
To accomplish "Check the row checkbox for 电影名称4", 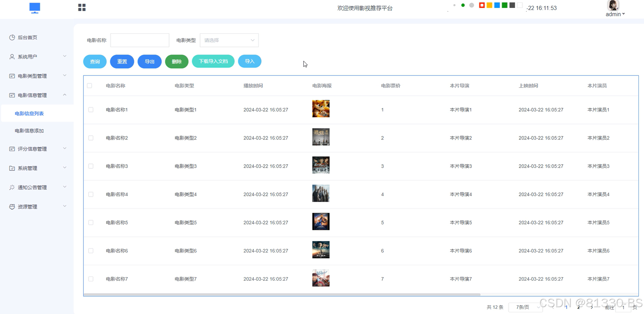I will tap(91, 194).
